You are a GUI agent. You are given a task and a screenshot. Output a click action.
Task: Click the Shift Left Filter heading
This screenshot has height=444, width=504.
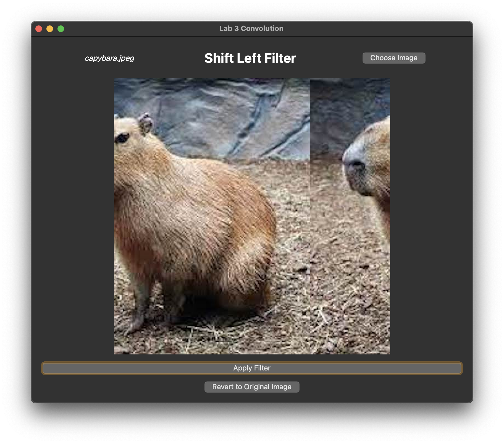point(250,58)
